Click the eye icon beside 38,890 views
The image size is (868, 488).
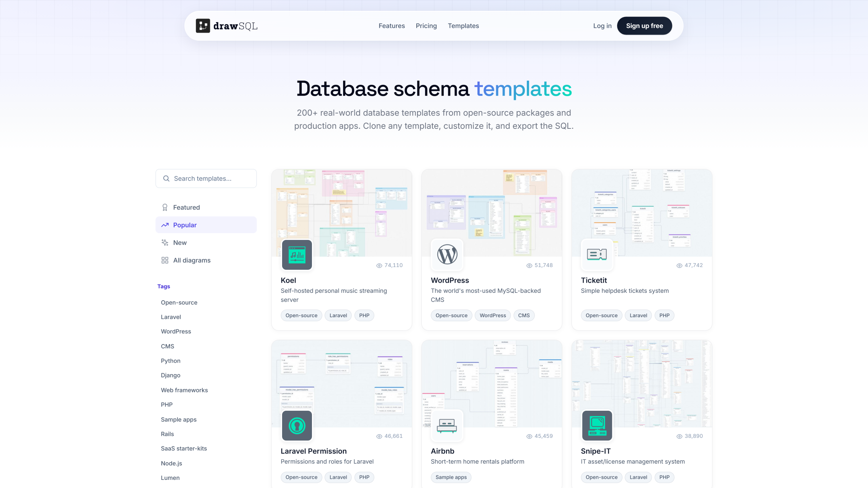pos(679,436)
